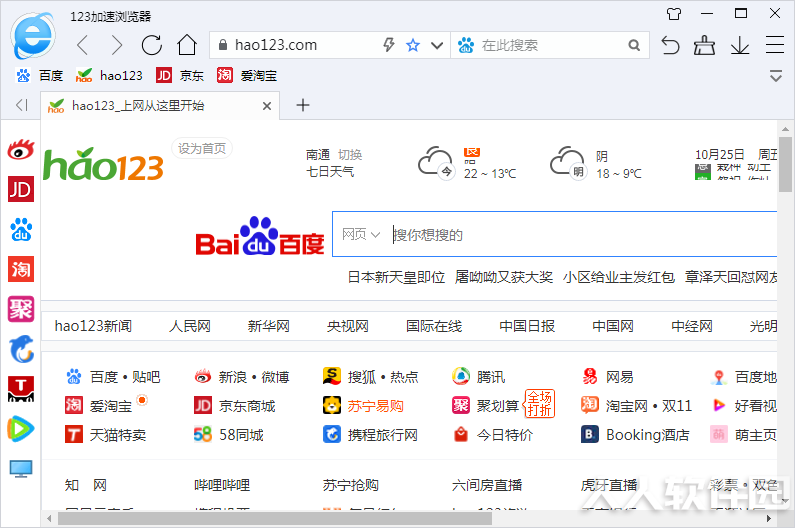Click the Tmall cat sidebar icon

pyautogui.click(x=21, y=389)
